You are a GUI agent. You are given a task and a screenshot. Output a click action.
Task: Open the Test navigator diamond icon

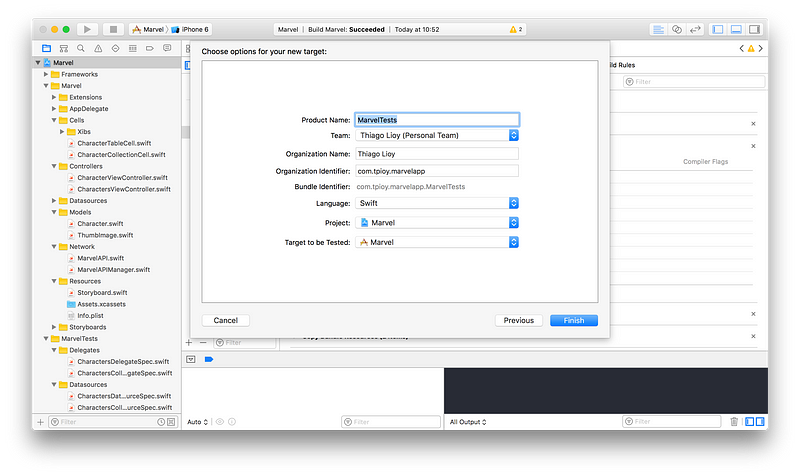coord(115,48)
